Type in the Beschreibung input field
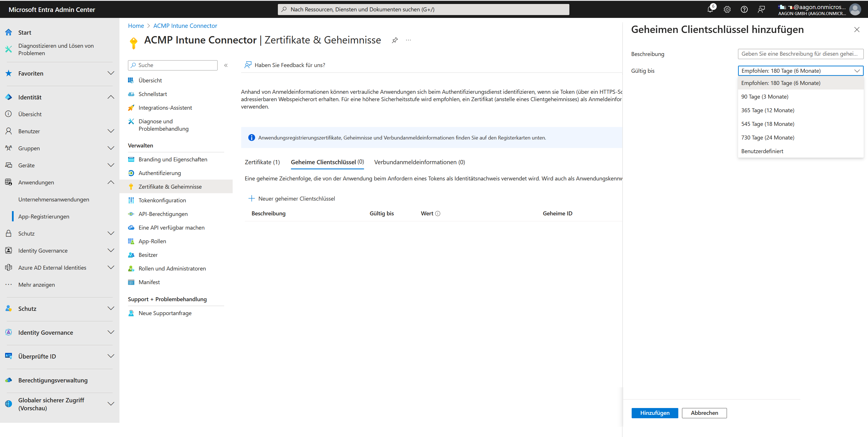868x437 pixels. coord(800,53)
